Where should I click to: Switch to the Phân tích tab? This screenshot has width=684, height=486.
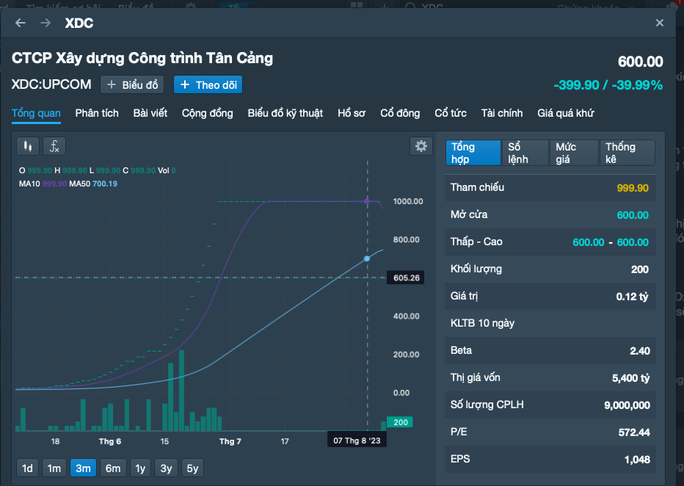coord(97,113)
